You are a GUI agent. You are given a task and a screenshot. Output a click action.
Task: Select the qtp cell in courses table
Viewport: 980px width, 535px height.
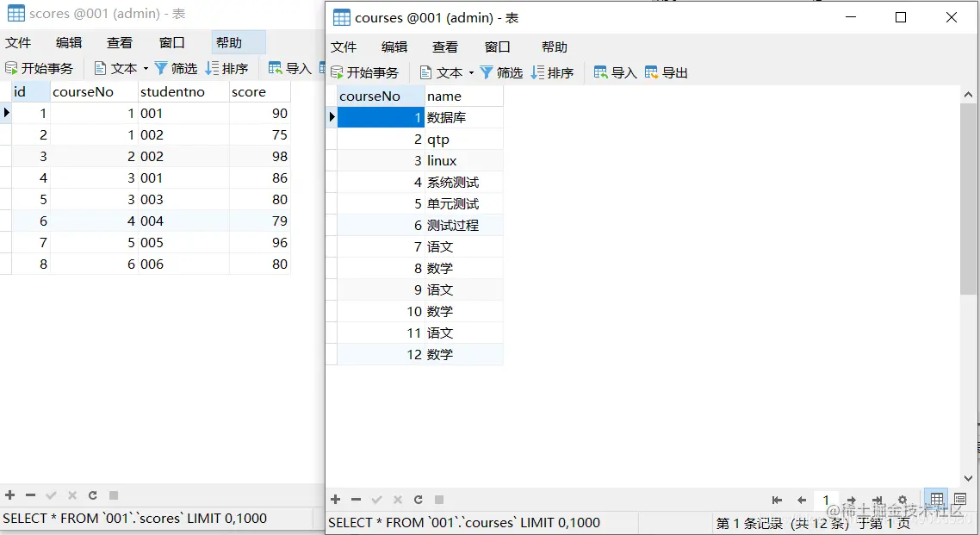464,139
